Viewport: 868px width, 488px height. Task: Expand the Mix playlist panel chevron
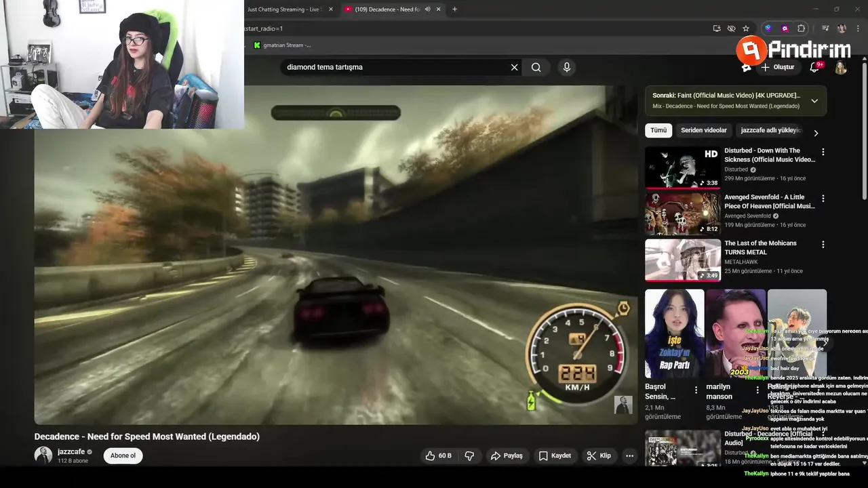pyautogui.click(x=814, y=101)
